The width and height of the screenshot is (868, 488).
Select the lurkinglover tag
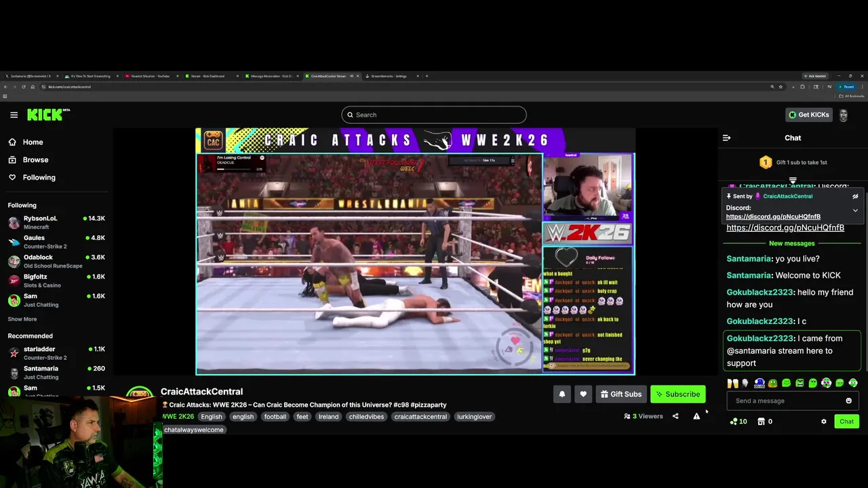point(475,416)
